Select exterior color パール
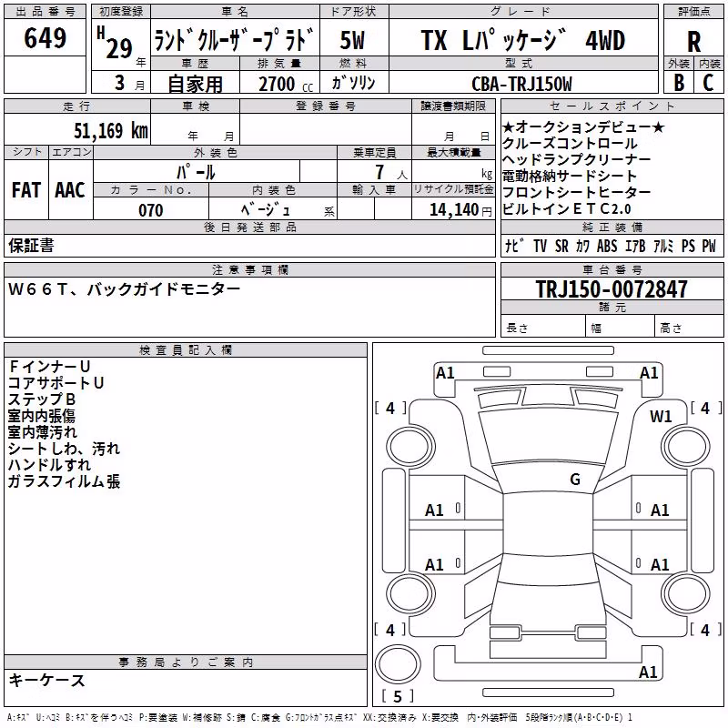This screenshot has height=728, width=728. tap(196, 172)
